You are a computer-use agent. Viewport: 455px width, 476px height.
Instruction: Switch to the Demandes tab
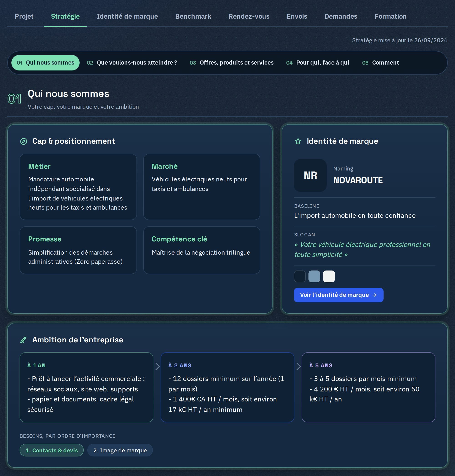click(x=341, y=16)
